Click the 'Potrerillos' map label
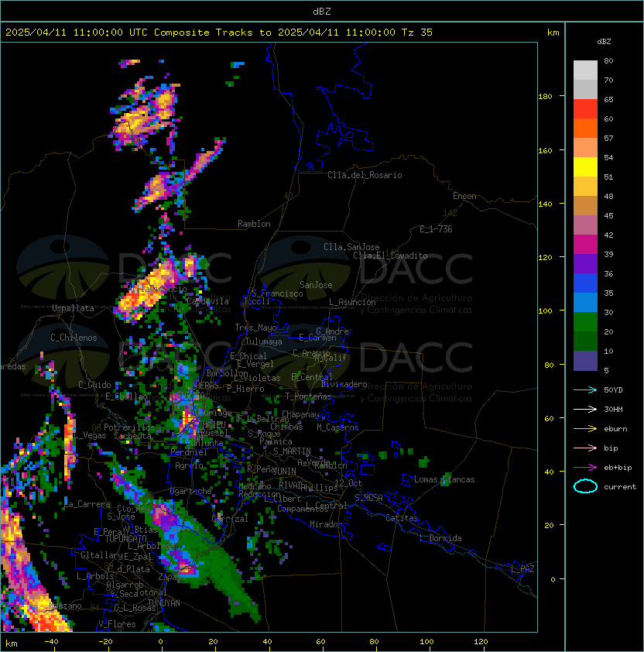644x652 pixels. point(129,427)
